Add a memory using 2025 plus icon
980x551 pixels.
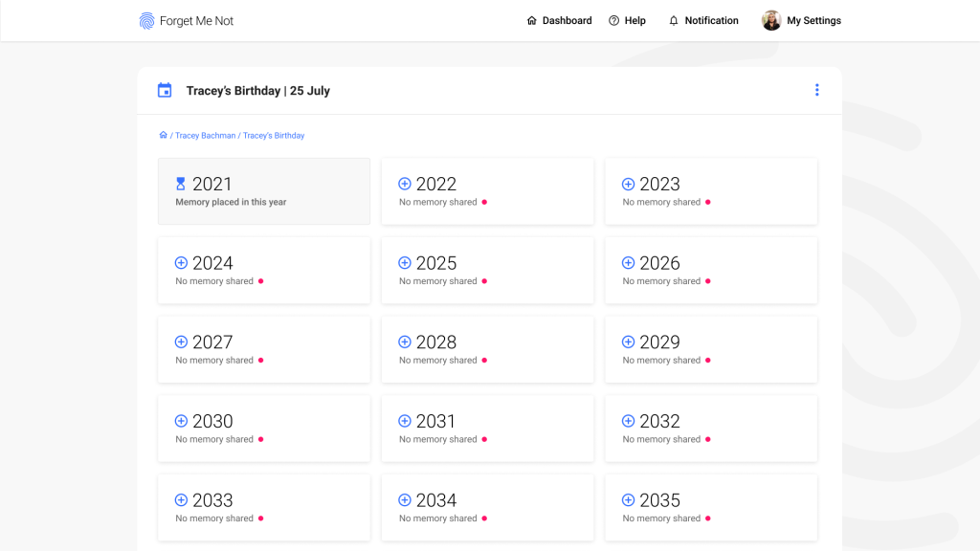coord(405,263)
